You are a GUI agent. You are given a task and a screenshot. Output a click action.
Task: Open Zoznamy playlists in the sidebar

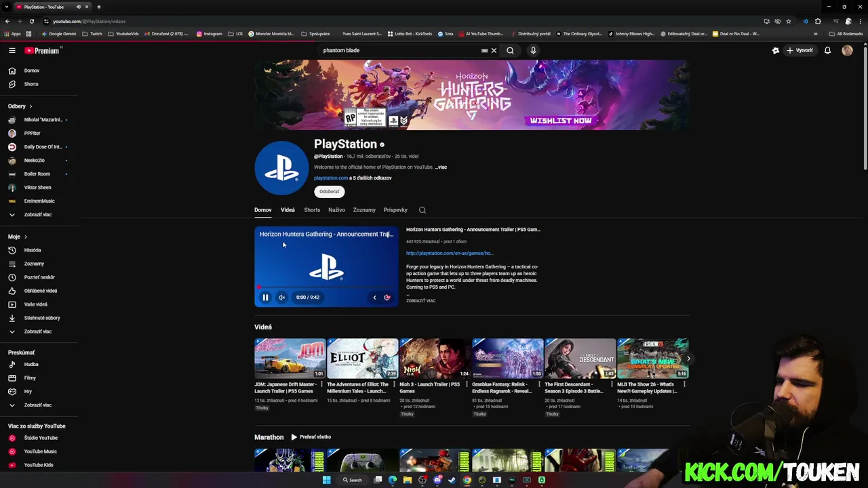click(x=34, y=264)
